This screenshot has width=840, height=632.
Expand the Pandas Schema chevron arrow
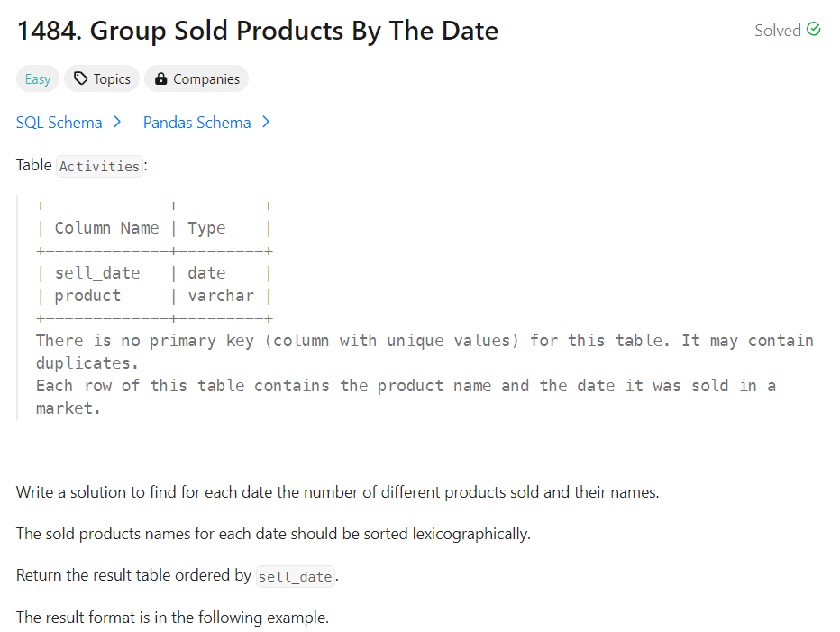coord(266,123)
